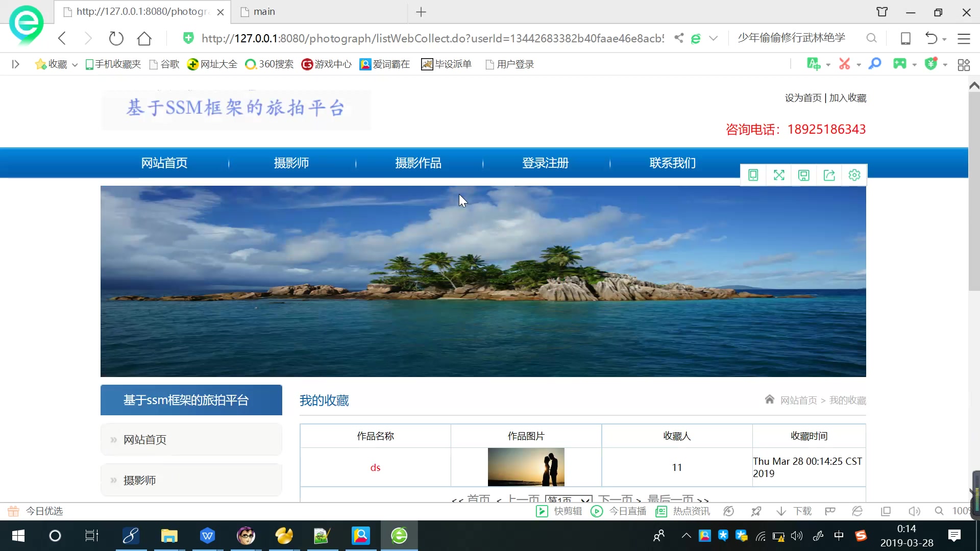Share the page via the share arrow icon
The image size is (980, 551).
pos(829,175)
